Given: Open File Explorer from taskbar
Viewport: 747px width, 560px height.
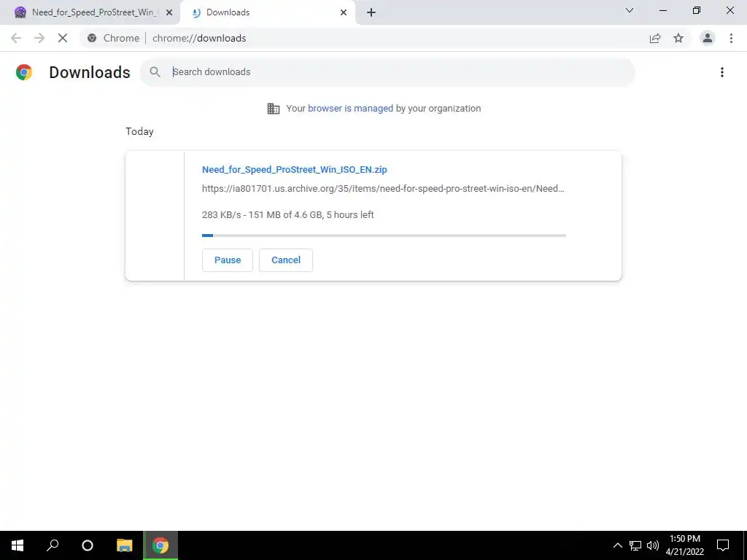Looking at the screenshot, I should pos(124,545).
